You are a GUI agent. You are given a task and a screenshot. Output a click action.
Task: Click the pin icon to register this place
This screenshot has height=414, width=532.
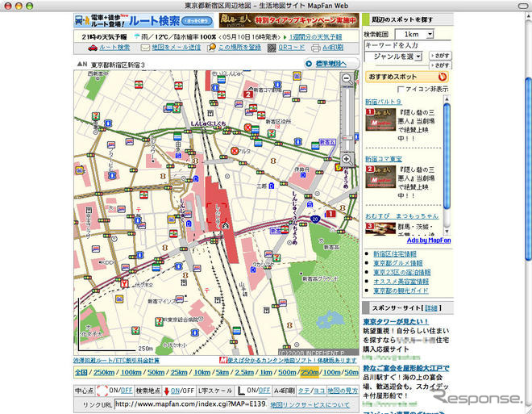coord(211,48)
